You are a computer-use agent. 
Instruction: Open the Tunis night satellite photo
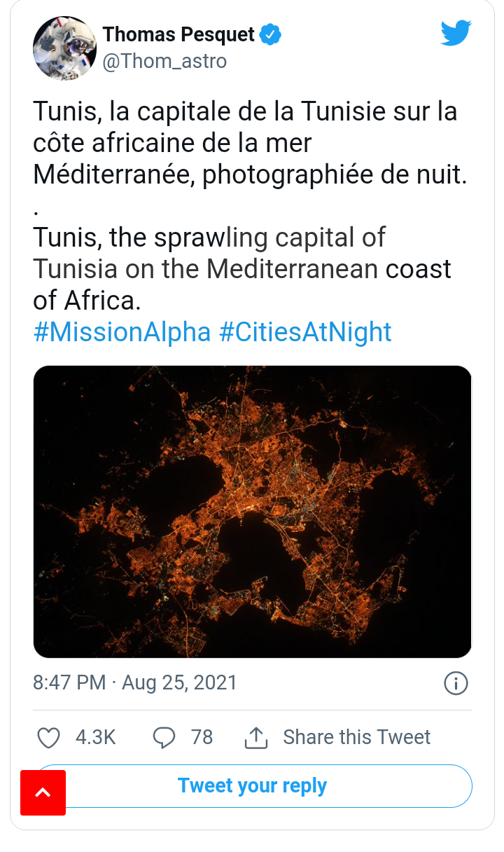tap(252, 511)
